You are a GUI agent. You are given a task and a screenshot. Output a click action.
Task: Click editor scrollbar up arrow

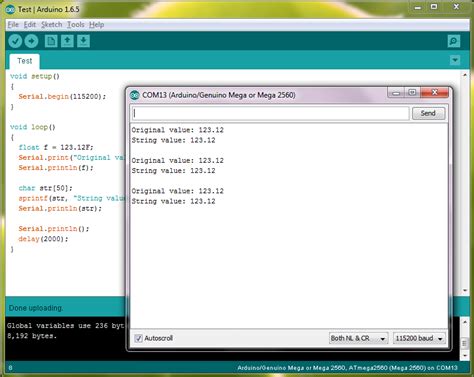pos(465,76)
